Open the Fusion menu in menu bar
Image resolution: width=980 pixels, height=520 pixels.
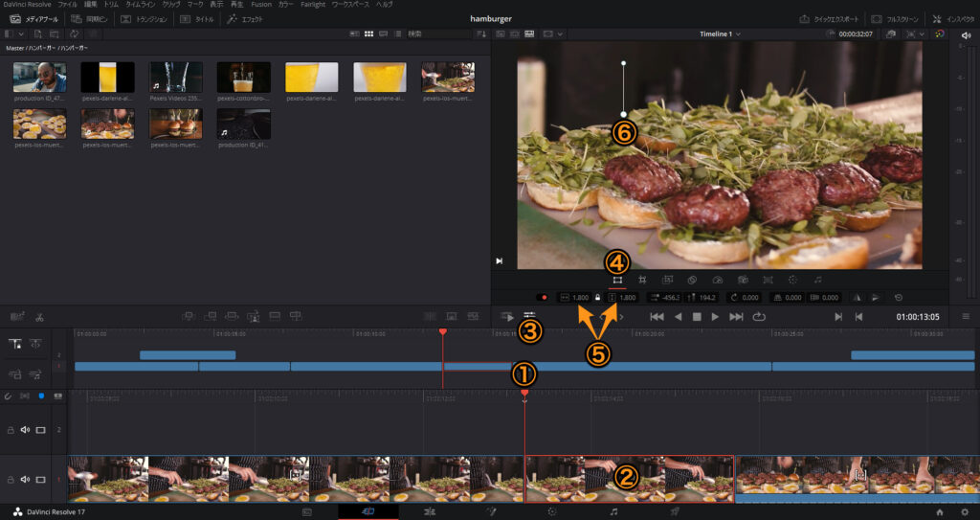tap(260, 5)
